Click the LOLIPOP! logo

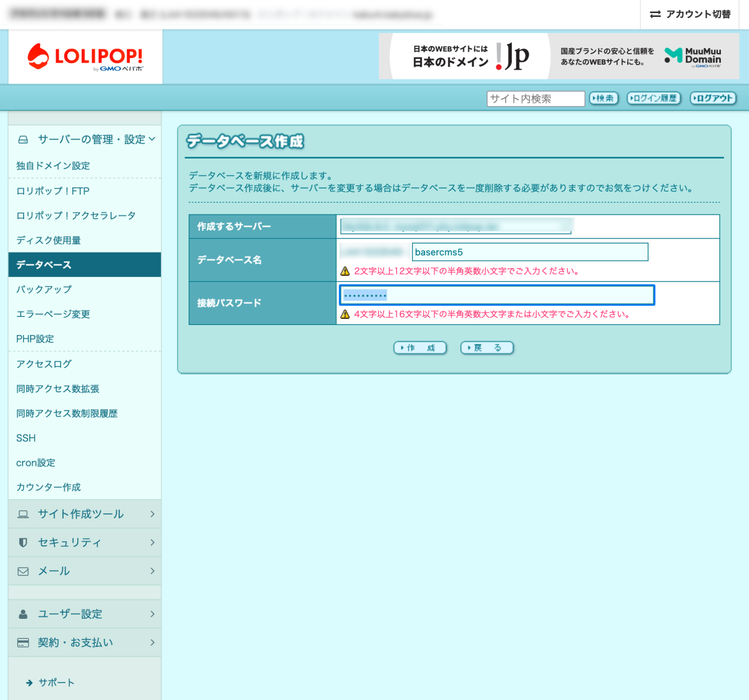pyautogui.click(x=86, y=57)
